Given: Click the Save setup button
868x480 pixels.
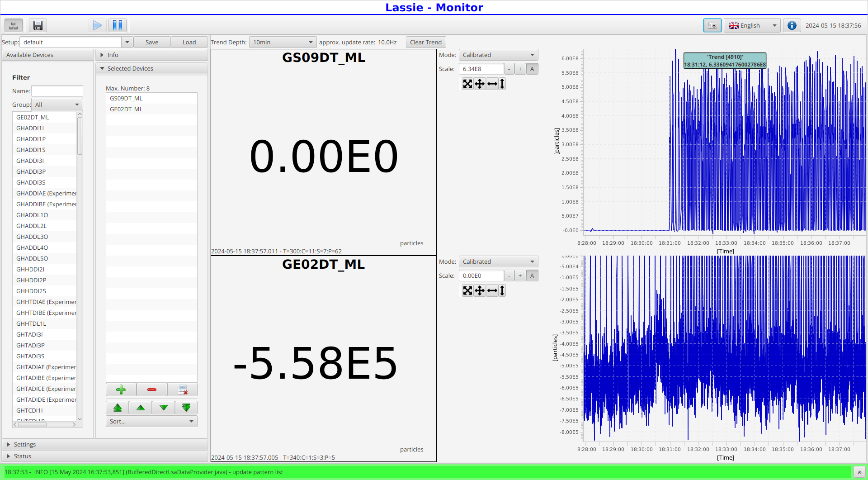Looking at the screenshot, I should 152,42.
